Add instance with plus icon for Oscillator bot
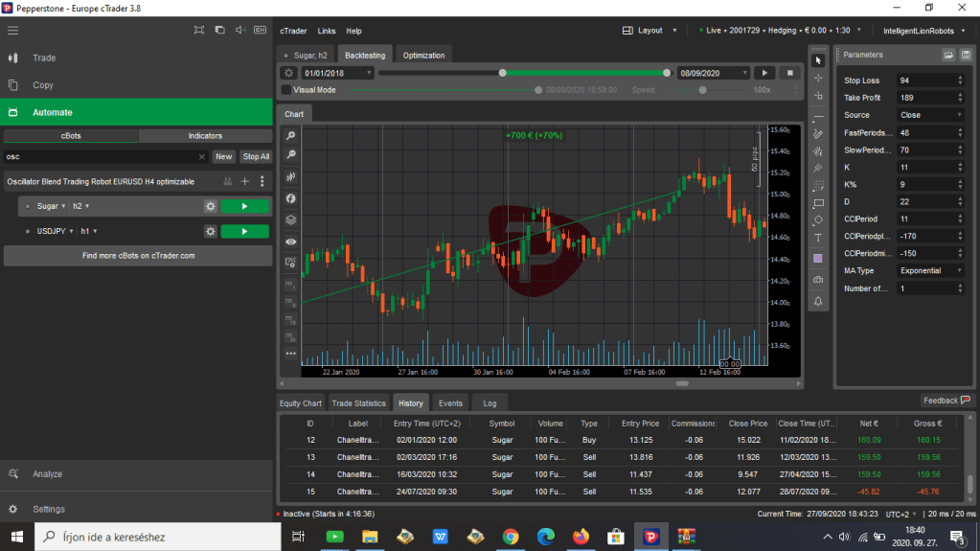This screenshot has height=551, width=980. pos(244,181)
